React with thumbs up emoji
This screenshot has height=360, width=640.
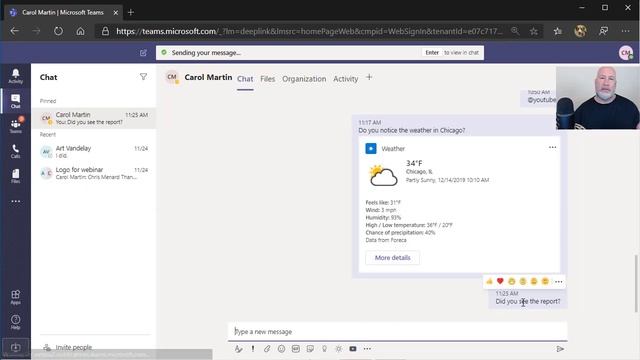tap(489, 281)
